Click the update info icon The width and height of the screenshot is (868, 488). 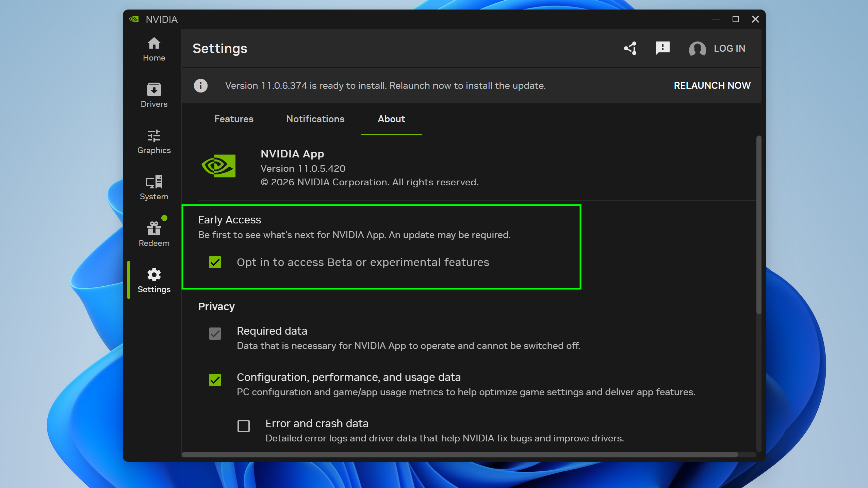pos(200,85)
